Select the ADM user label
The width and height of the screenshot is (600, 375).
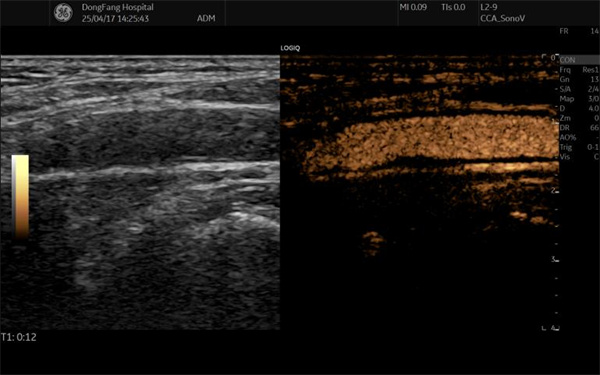coord(206,18)
